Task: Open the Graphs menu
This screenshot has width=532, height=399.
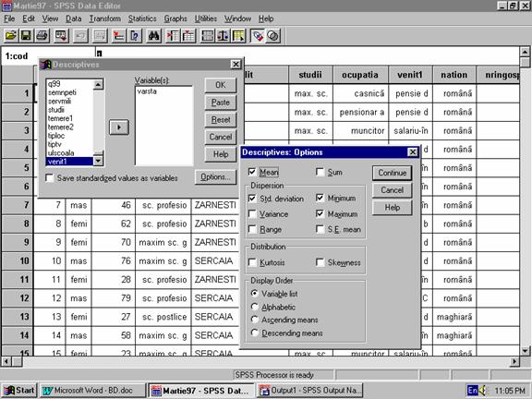Action: [x=175, y=18]
